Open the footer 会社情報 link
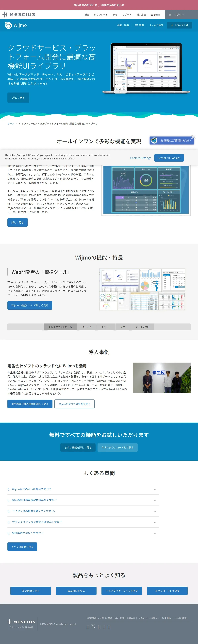The height and width of the screenshot is (644, 198). pos(119,618)
